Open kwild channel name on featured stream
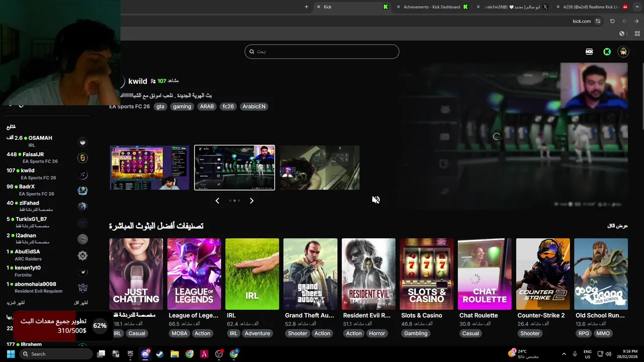644x362 pixels. [137, 81]
